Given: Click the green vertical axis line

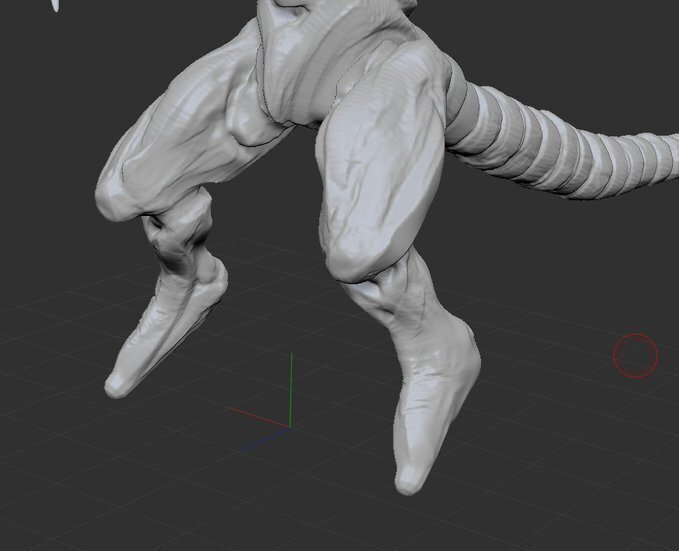Looking at the screenshot, I should tap(291, 390).
